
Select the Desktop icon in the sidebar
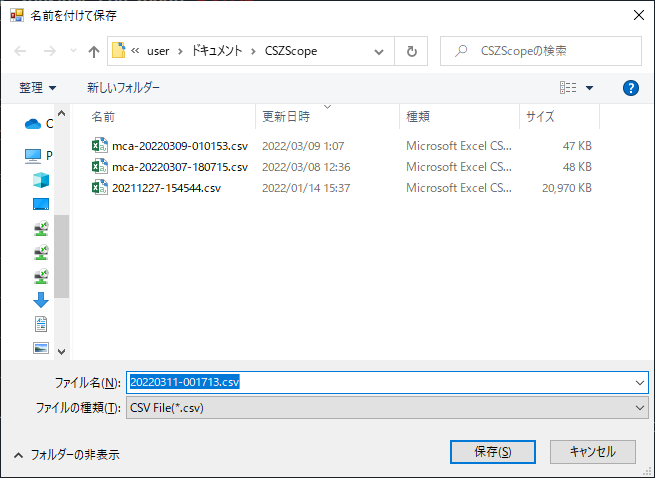[41, 204]
